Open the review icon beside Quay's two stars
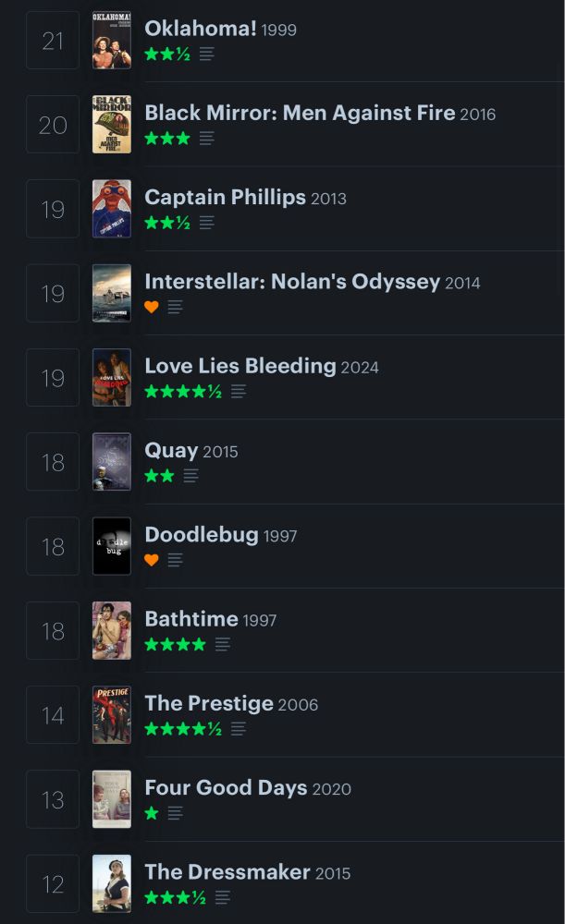The height and width of the screenshot is (924, 565). [190, 476]
